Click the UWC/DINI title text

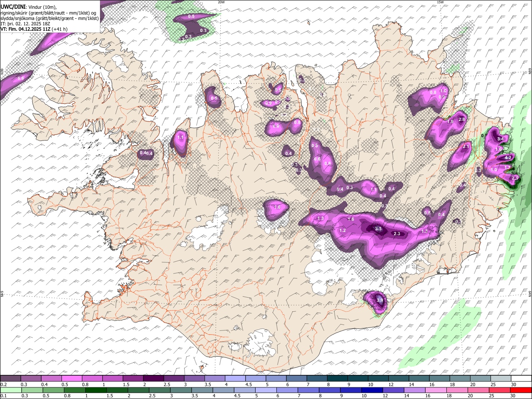[12, 7]
